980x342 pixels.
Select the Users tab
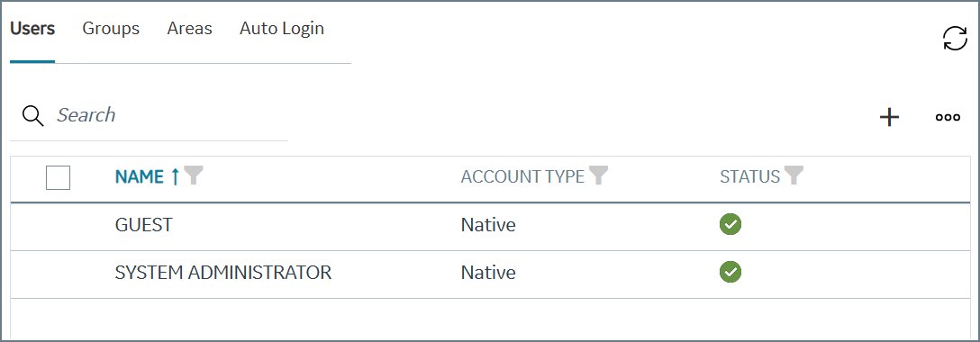pyautogui.click(x=32, y=29)
